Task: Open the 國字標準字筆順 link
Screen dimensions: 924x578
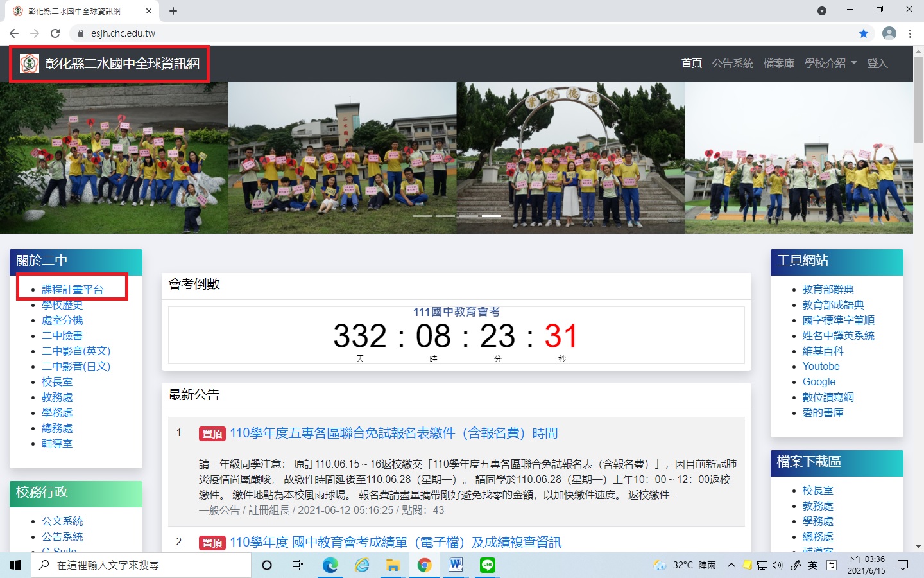Action: click(838, 320)
